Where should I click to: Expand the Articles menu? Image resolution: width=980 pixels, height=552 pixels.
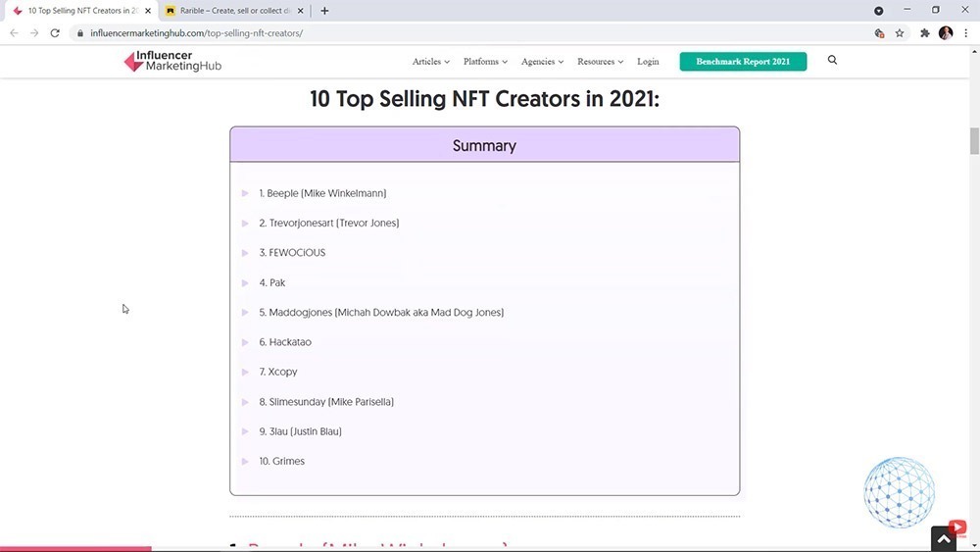click(430, 61)
